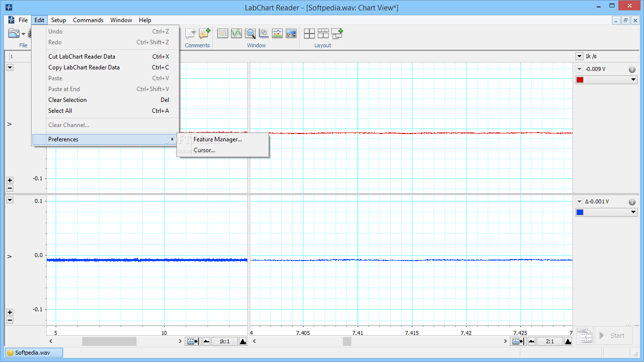Open the Scope view waveform icon
Viewport: 644px width, 362px height.
[x=237, y=33]
